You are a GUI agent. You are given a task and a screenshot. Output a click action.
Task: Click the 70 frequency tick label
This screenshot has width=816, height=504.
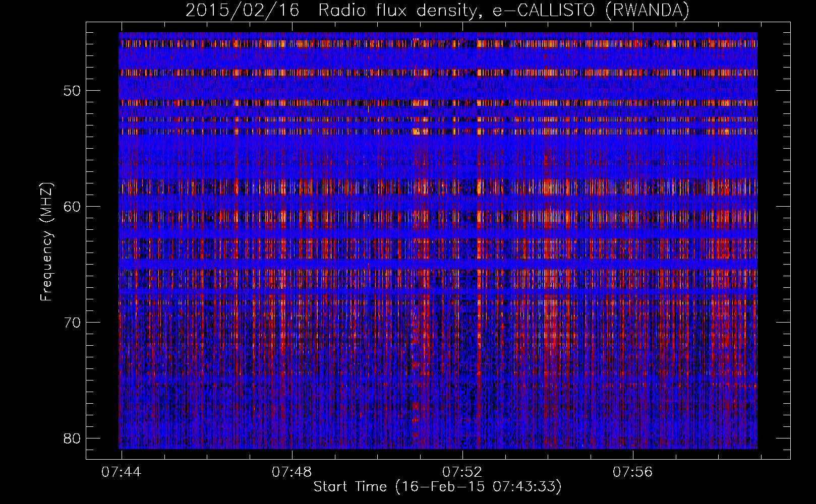pyautogui.click(x=73, y=323)
